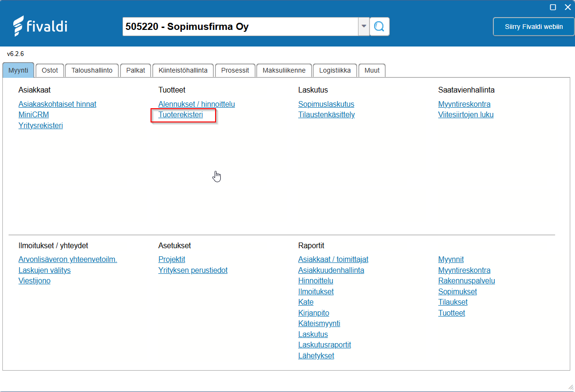Open Laskutus report link
The width and height of the screenshot is (575, 392).
313,334
